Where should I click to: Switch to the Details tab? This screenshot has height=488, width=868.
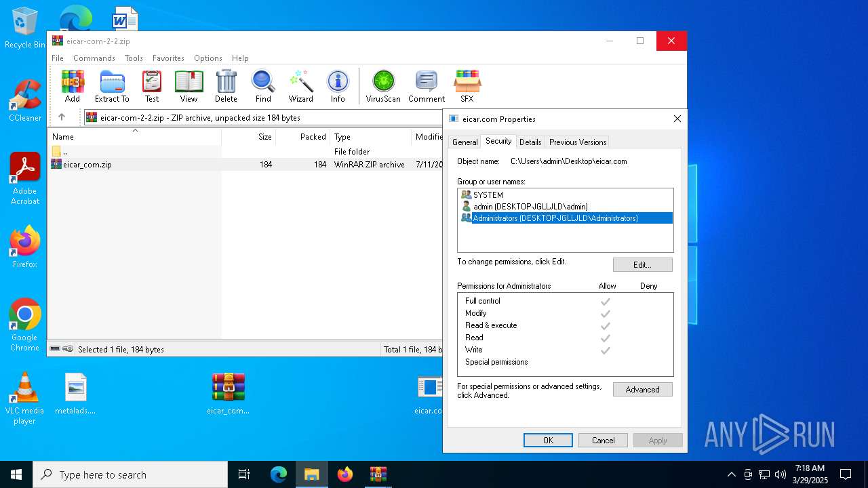530,142
